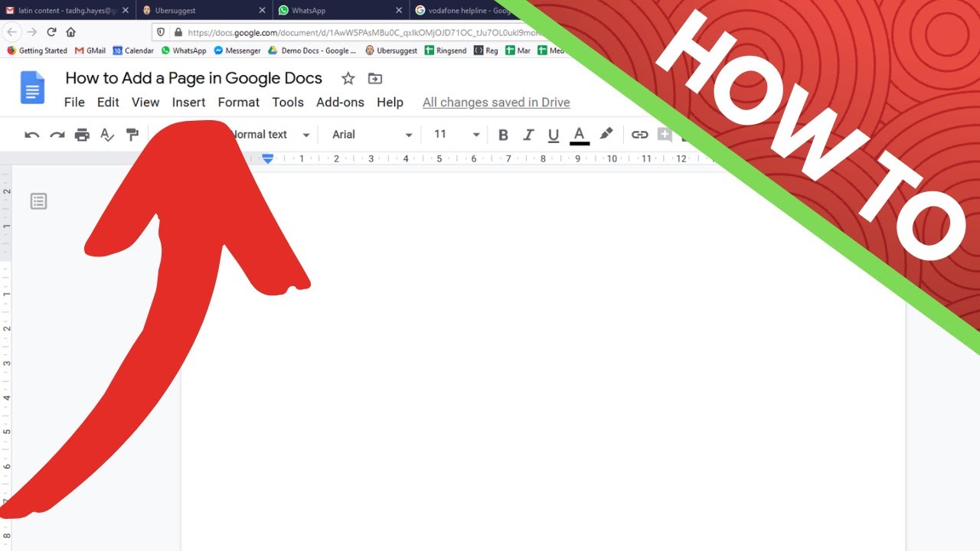Open the highlight color pen tool

click(x=606, y=135)
